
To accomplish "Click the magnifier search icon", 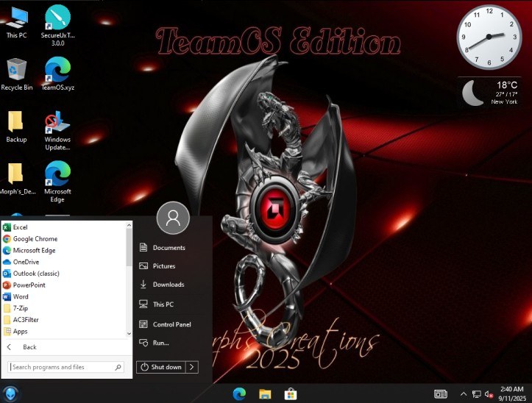I will coord(118,367).
